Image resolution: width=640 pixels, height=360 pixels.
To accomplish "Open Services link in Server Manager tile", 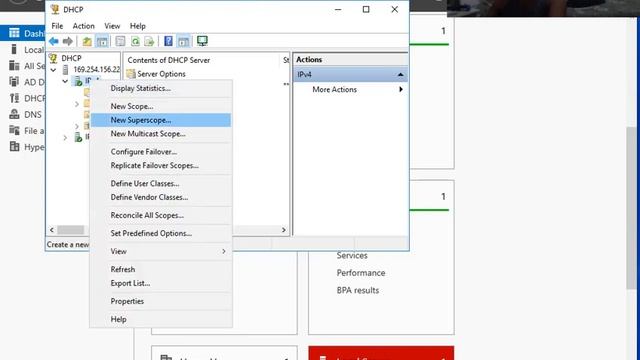I will click(352, 256).
